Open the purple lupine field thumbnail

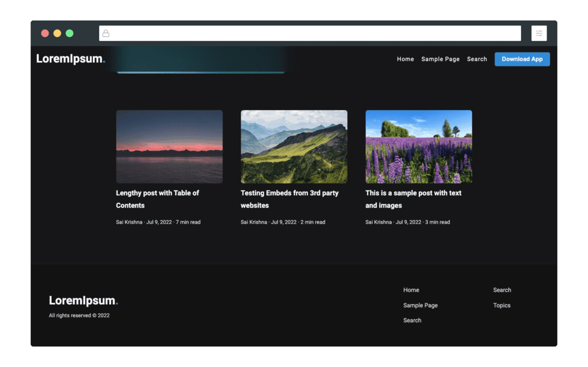(418, 147)
